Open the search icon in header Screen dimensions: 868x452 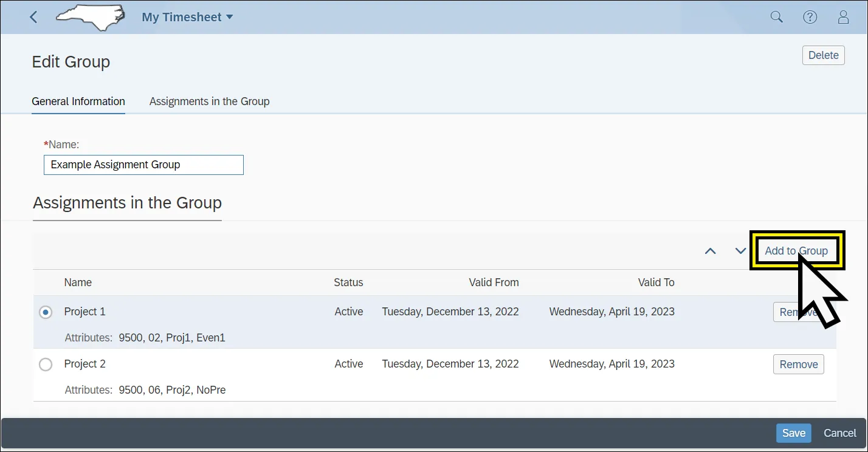[776, 17]
